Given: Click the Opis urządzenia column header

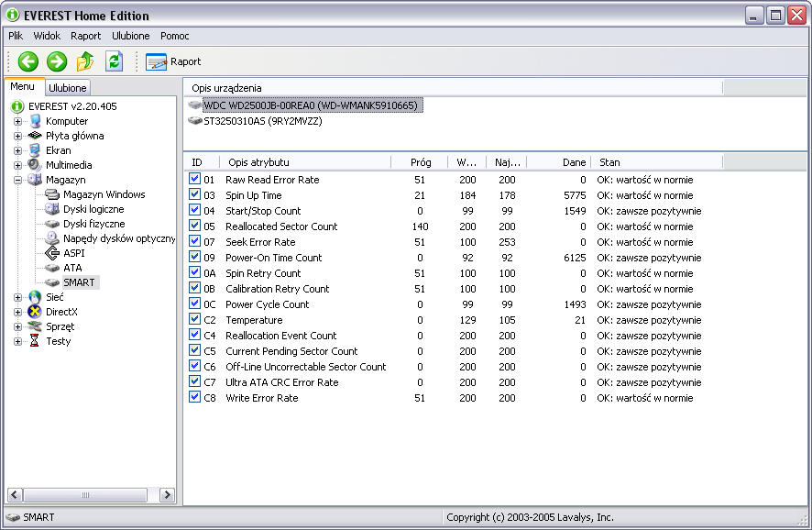Looking at the screenshot, I should point(453,87).
